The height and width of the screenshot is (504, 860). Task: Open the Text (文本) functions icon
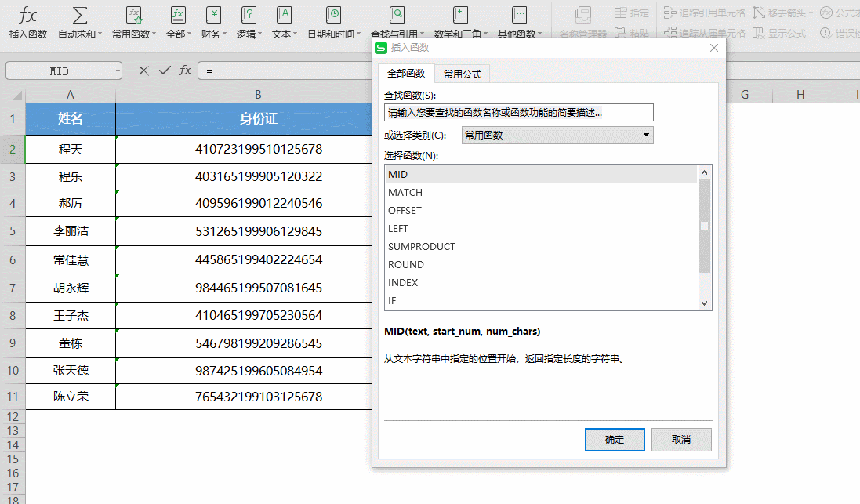pos(284,16)
